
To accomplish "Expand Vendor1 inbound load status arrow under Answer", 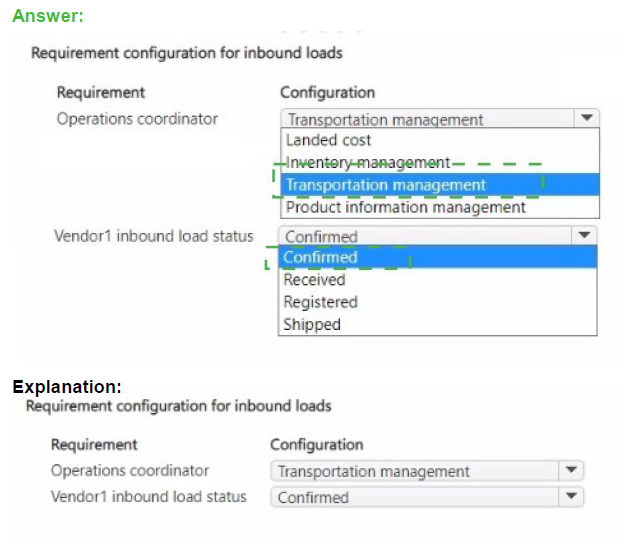I will tap(584, 236).
